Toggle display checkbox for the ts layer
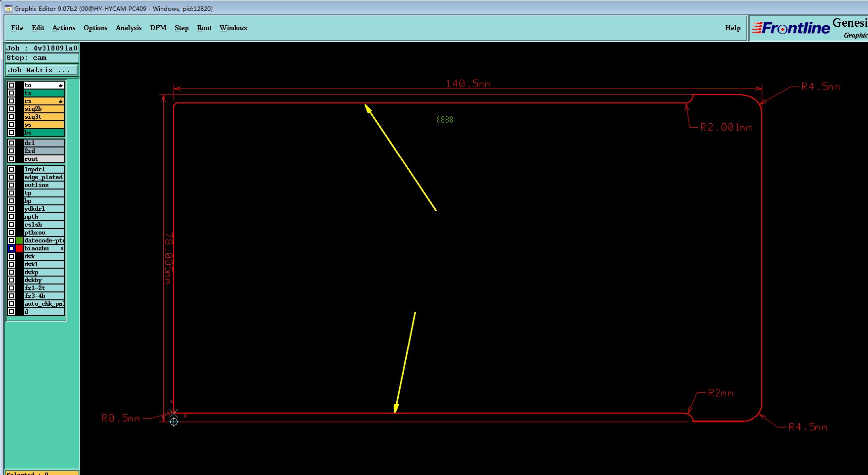 11,93
